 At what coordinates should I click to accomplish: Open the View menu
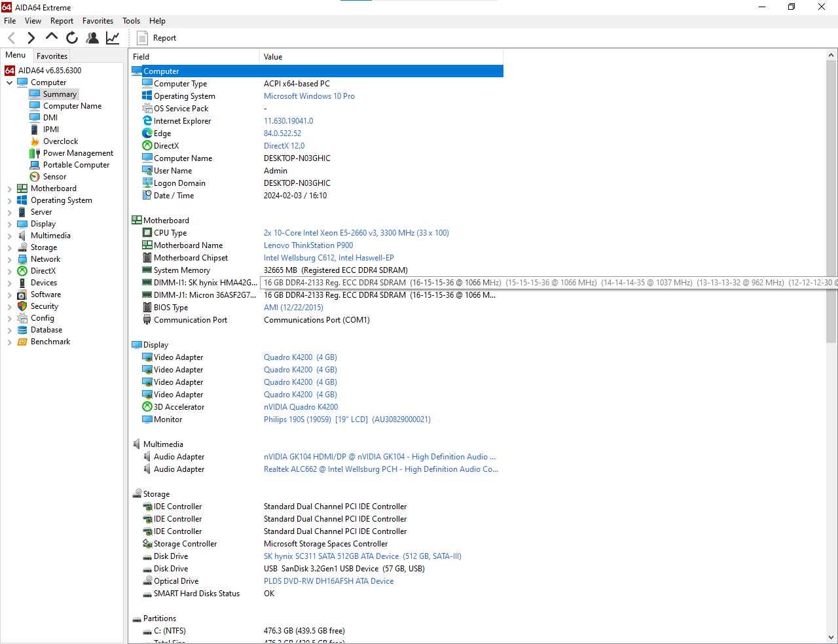[33, 21]
